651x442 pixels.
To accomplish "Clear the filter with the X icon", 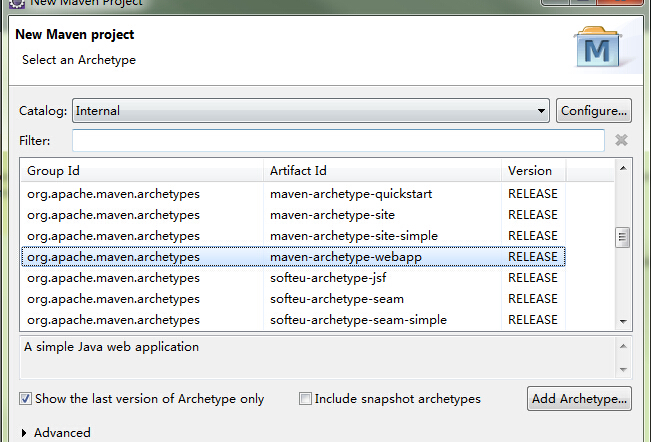I will (621, 140).
